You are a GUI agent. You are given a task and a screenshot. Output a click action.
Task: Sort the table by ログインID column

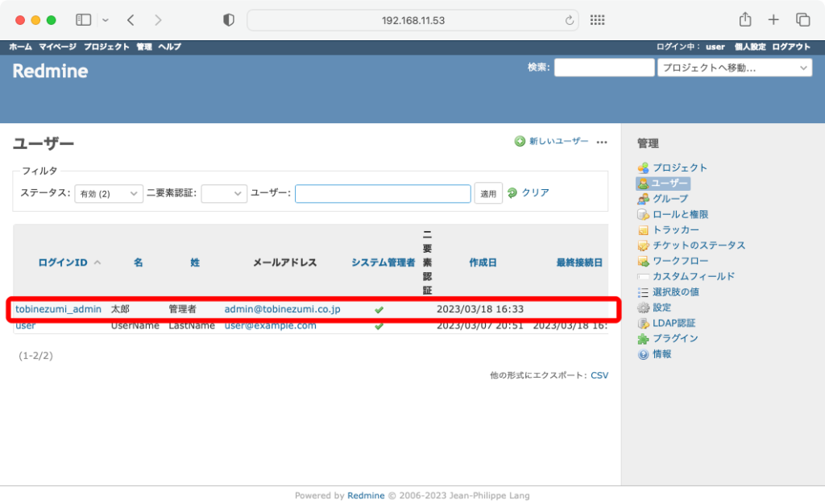[63, 262]
